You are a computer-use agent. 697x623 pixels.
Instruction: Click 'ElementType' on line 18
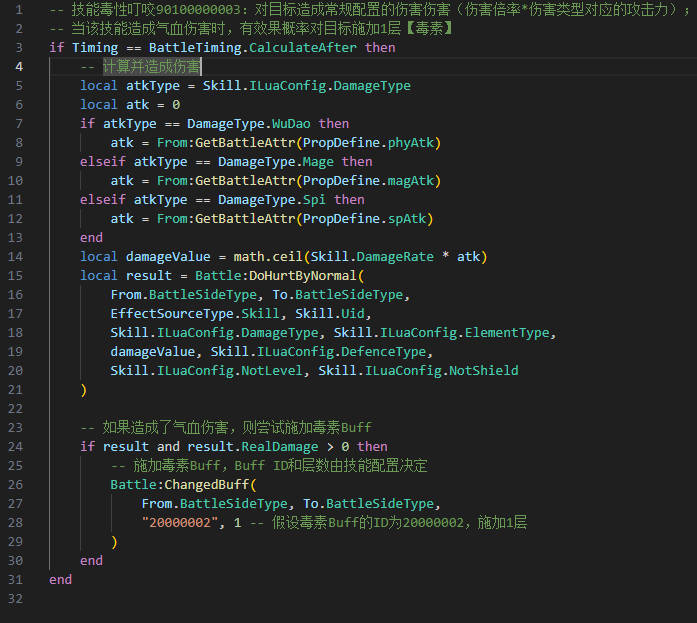coord(507,333)
